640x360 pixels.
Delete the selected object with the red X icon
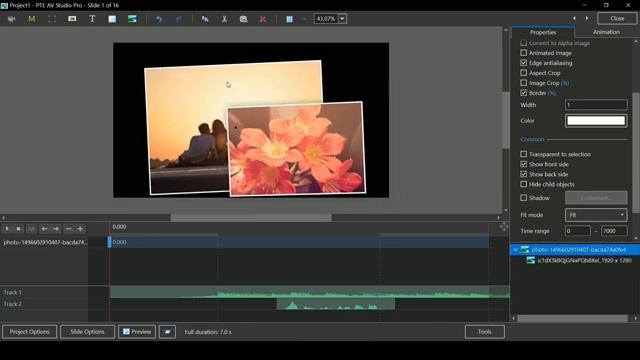(263, 19)
